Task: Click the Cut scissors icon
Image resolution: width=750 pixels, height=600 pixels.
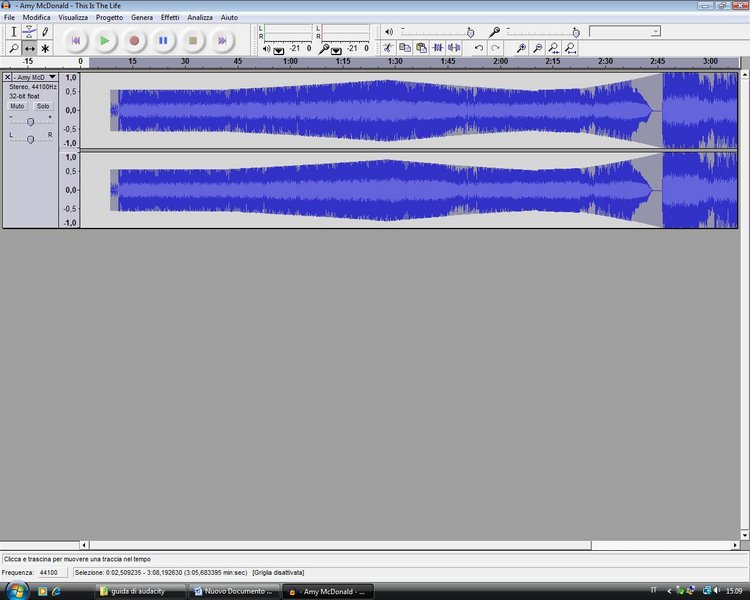Action: click(x=388, y=48)
